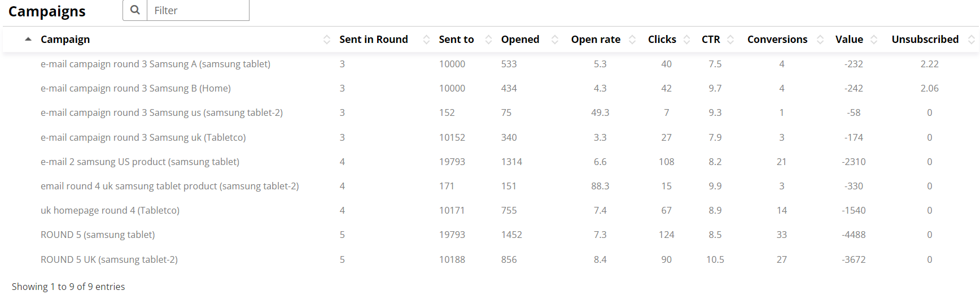The height and width of the screenshot is (299, 980).
Task: Click the magnifier search icon
Action: pos(135,10)
